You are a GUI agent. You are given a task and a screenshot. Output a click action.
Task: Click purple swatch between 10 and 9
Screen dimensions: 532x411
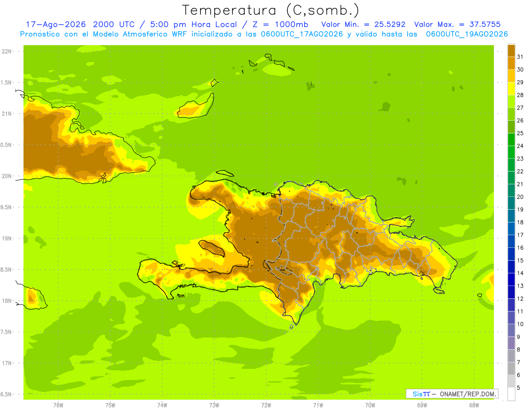tap(511, 330)
